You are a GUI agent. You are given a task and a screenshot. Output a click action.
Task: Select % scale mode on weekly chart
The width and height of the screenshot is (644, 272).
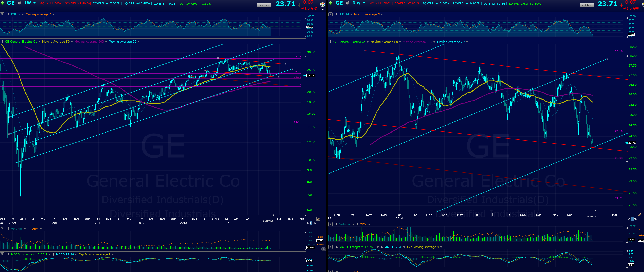pos(314,223)
